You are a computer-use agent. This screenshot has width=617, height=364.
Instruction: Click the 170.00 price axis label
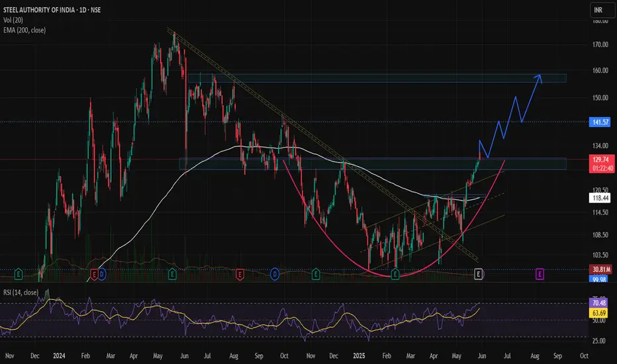[x=600, y=45]
